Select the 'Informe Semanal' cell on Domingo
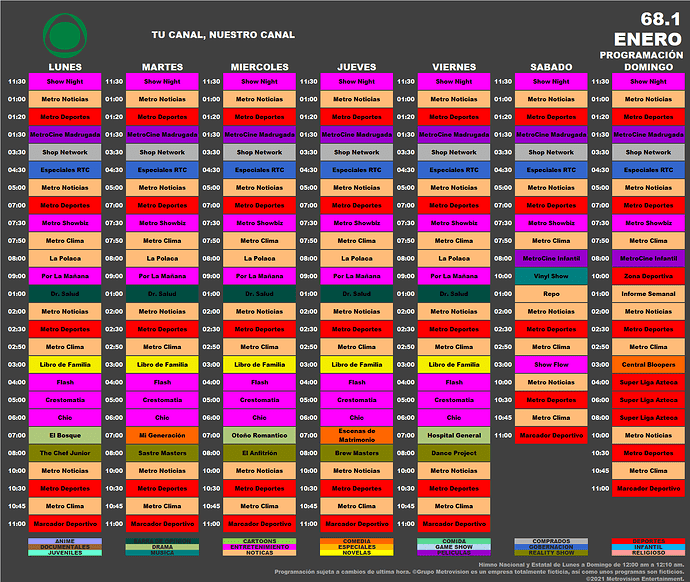The width and height of the screenshot is (690, 582). click(x=649, y=294)
